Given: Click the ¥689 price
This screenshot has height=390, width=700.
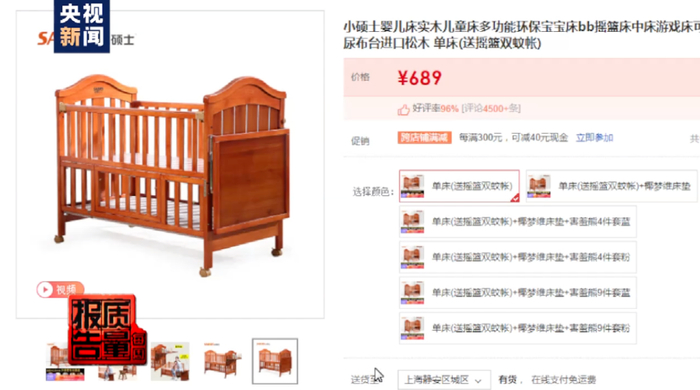Looking at the screenshot, I should pyautogui.click(x=419, y=78).
